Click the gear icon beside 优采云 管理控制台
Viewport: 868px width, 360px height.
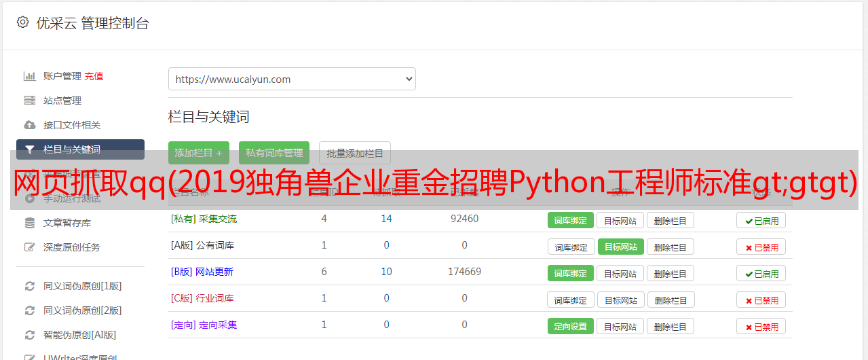tap(22, 22)
